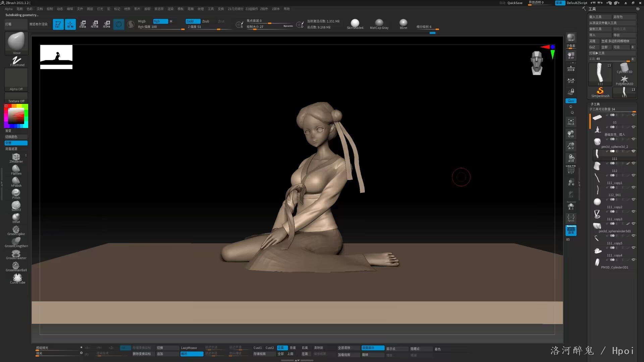The height and width of the screenshot is (362, 644).
Task: Toggle the 双面显示 double-sided display button
Action: coord(372,348)
